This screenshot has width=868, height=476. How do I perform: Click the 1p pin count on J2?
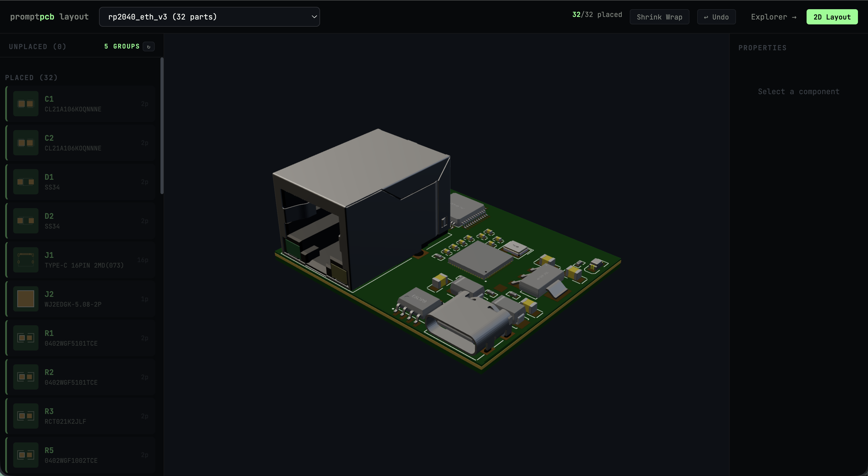tap(145, 299)
